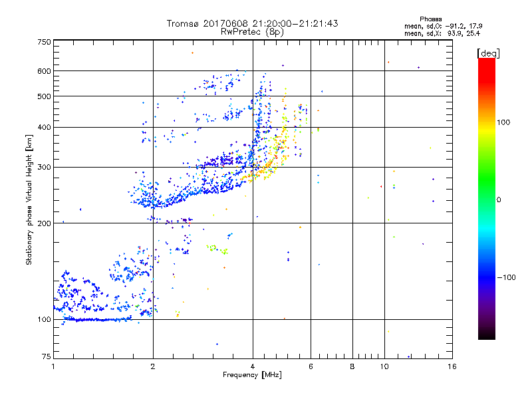Click the y-axis tick label '750'
The height and width of the screenshot is (399, 532).
pos(44,42)
